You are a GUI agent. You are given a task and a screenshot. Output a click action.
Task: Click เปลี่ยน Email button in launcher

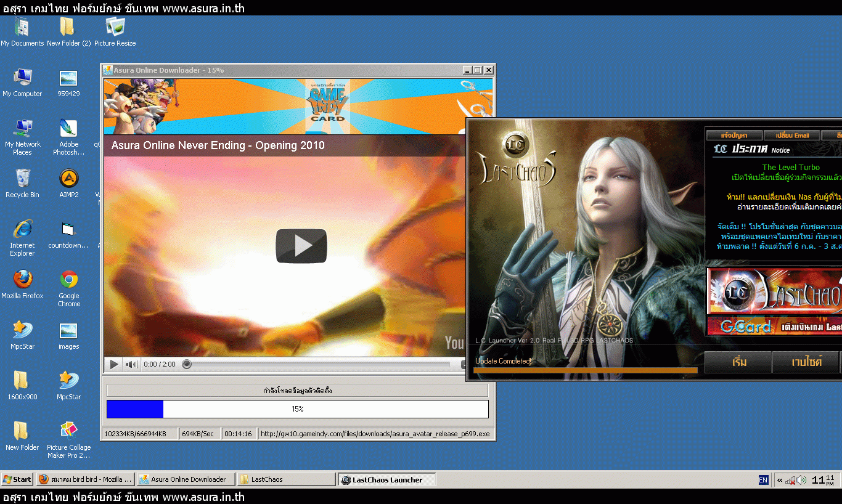coord(792,135)
